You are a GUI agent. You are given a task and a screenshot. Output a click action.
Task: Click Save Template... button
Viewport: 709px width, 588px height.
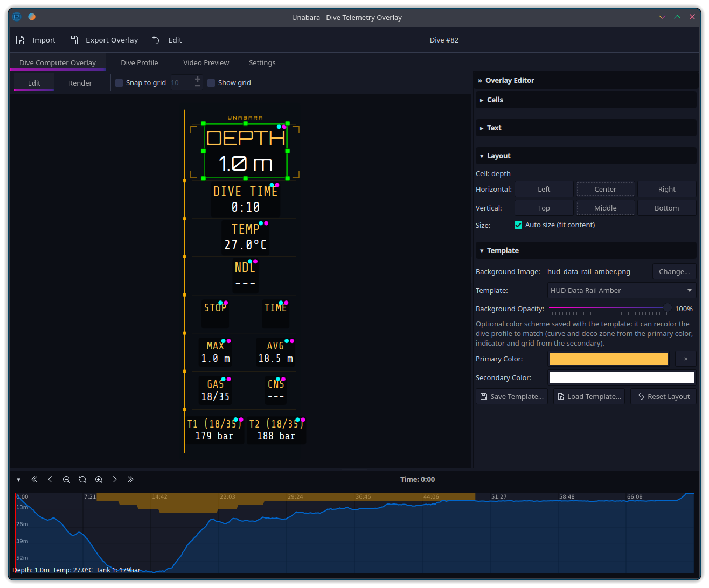click(512, 396)
